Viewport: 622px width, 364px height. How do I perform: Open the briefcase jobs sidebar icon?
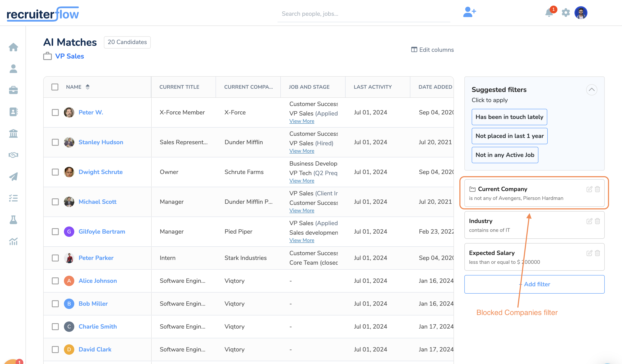[x=13, y=90]
